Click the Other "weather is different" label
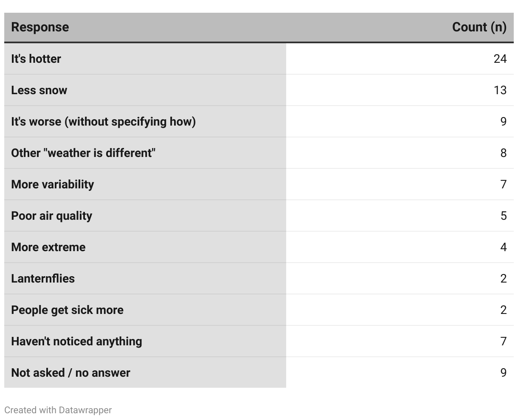518x420 pixels. [x=83, y=153]
